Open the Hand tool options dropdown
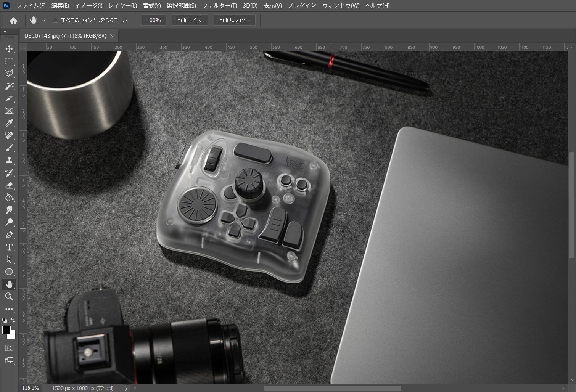 pos(43,20)
